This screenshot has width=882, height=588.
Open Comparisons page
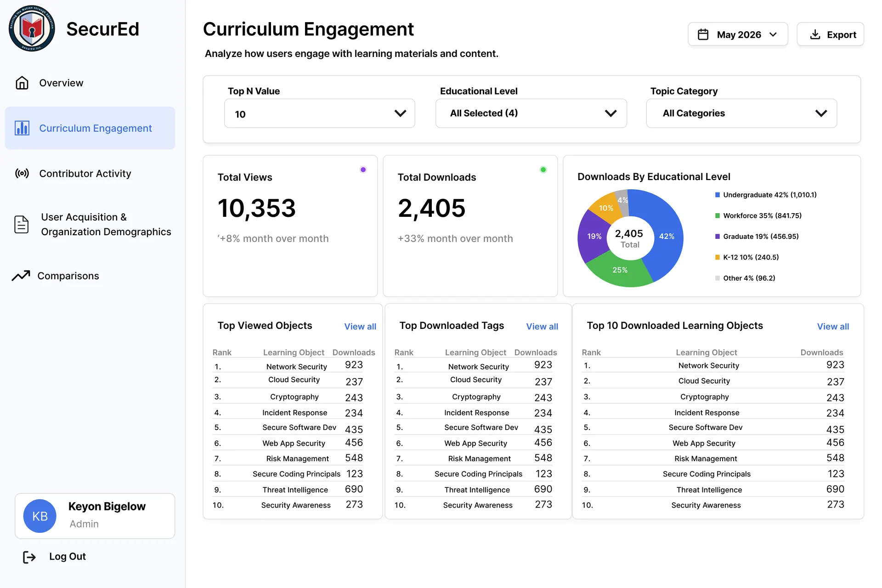pyautogui.click(x=68, y=276)
